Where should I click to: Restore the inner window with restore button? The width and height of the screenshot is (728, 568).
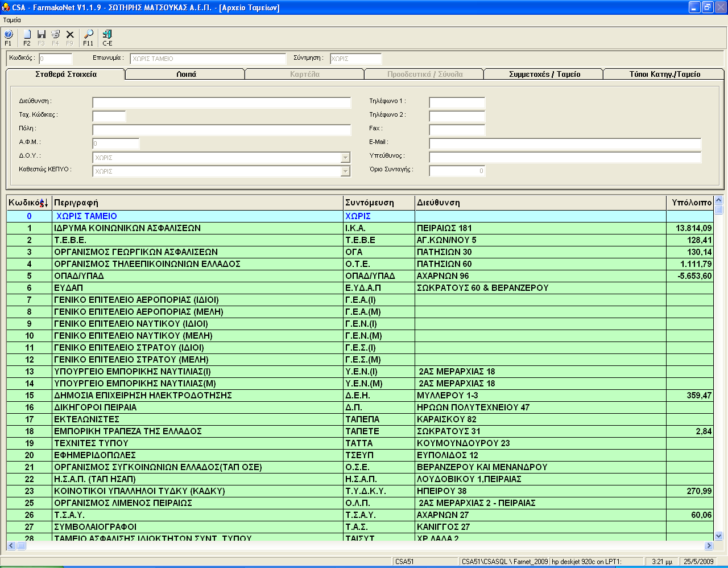click(708, 7)
